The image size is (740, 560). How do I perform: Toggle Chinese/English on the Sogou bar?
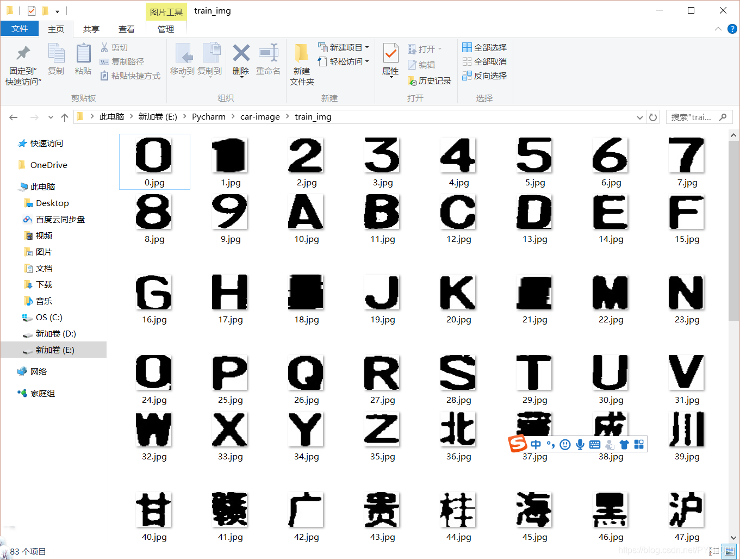click(536, 444)
